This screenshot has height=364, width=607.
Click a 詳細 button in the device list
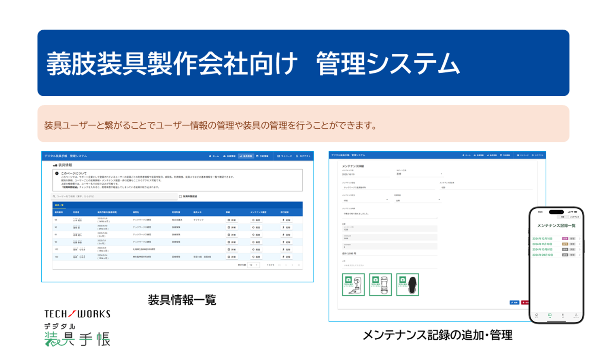pos(231,220)
